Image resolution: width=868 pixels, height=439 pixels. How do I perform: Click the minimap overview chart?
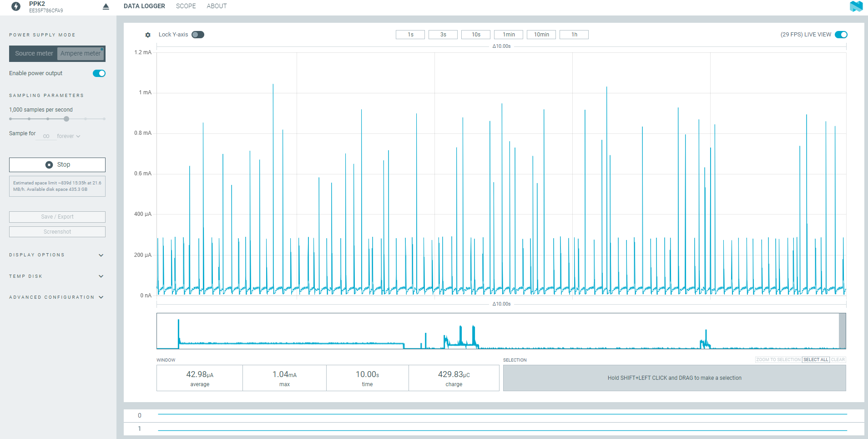501,331
